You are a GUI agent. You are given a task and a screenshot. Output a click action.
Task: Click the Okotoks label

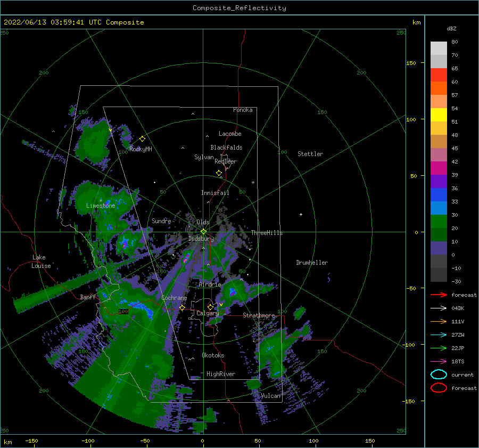pos(213,355)
